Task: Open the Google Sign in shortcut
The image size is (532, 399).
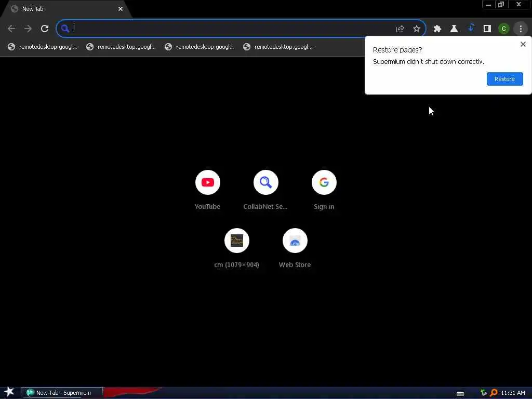Action: [x=324, y=190]
